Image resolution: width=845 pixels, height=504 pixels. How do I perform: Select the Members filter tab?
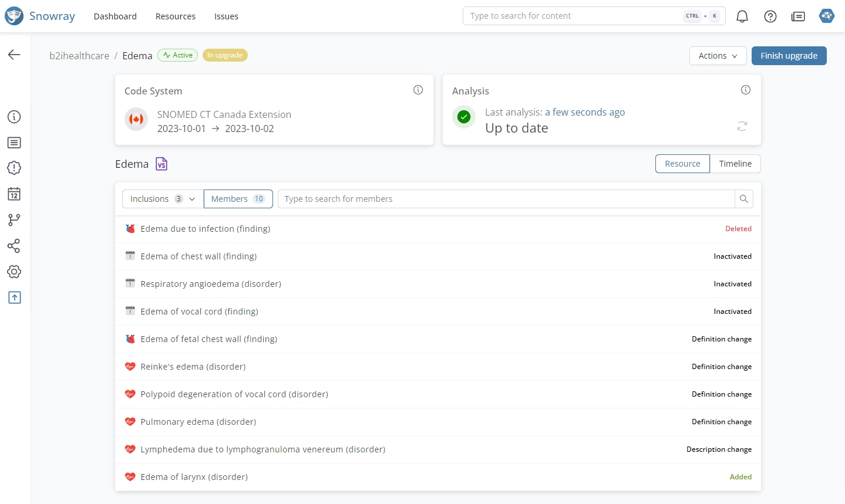(x=238, y=199)
